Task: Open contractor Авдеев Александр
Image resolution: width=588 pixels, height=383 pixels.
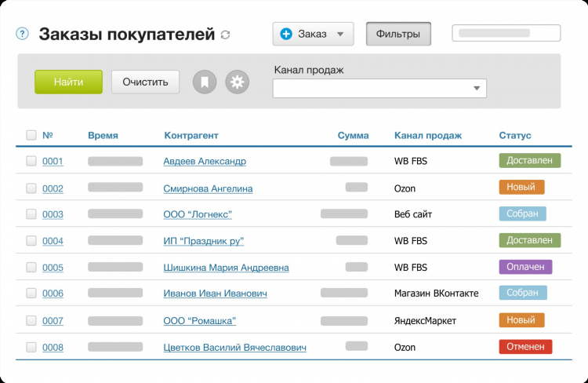Action: point(205,162)
